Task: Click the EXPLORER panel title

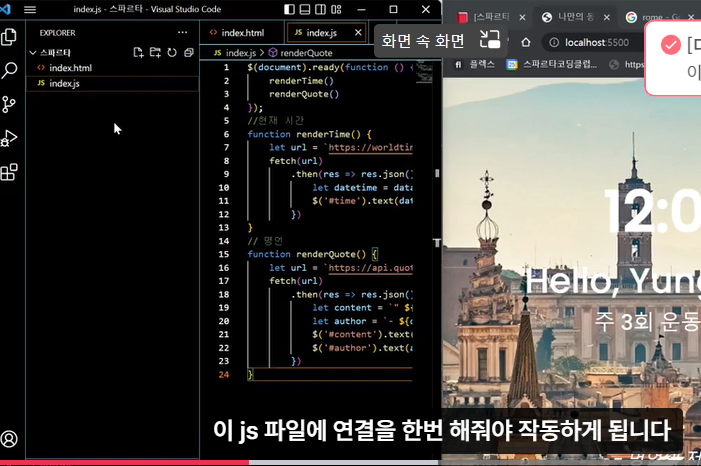Action: pyautogui.click(x=57, y=33)
